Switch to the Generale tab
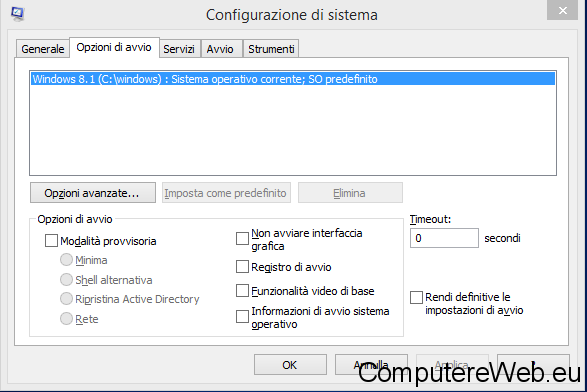 [43, 49]
